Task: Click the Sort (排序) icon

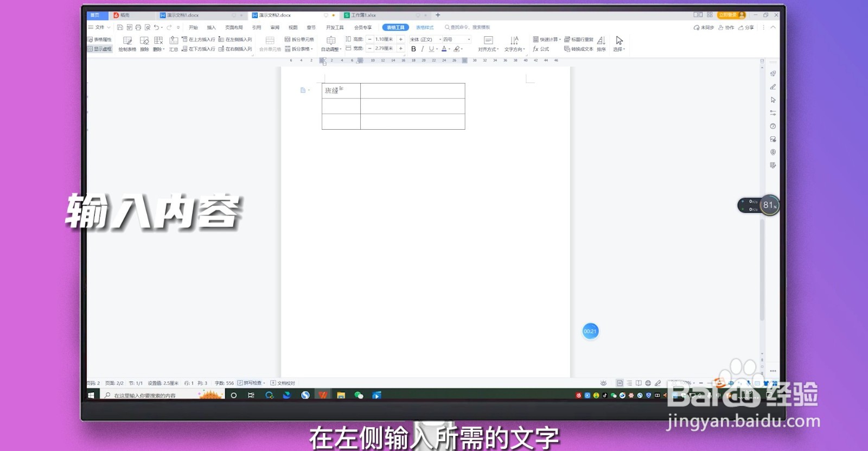Action: coord(601,44)
